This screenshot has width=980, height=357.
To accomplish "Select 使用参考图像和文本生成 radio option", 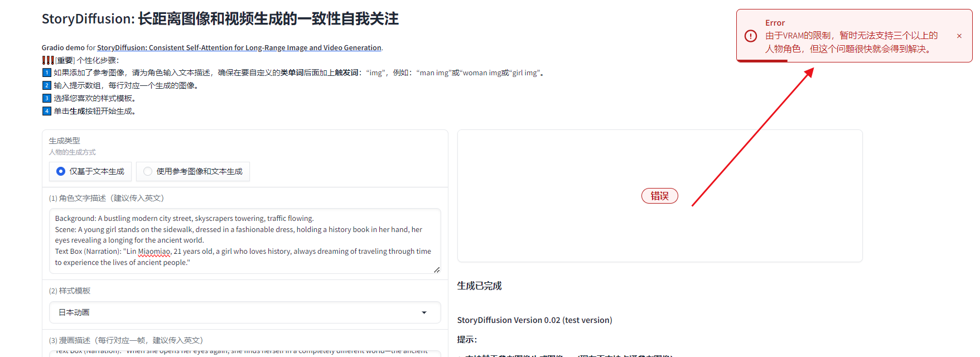I will (x=193, y=171).
